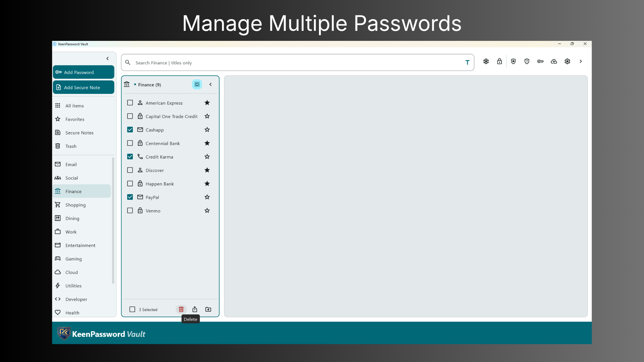Check the Venmo checkbox
Image resolution: width=644 pixels, height=362 pixels.
click(x=130, y=210)
